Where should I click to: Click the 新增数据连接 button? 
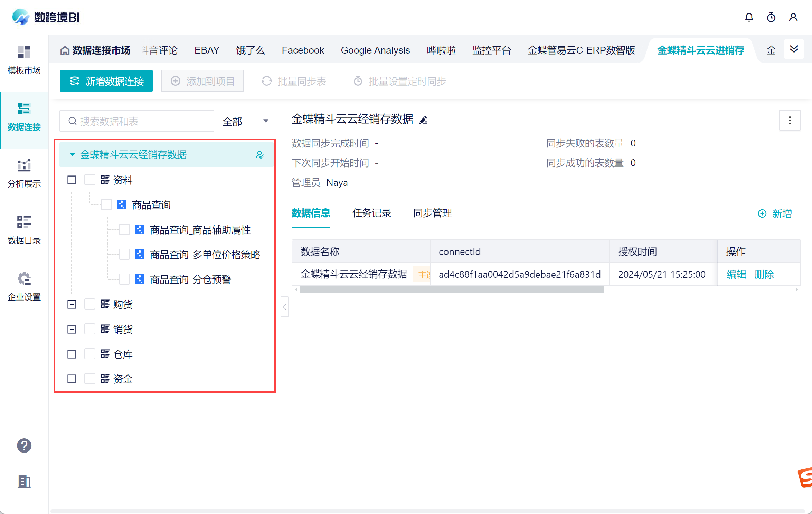(x=106, y=81)
